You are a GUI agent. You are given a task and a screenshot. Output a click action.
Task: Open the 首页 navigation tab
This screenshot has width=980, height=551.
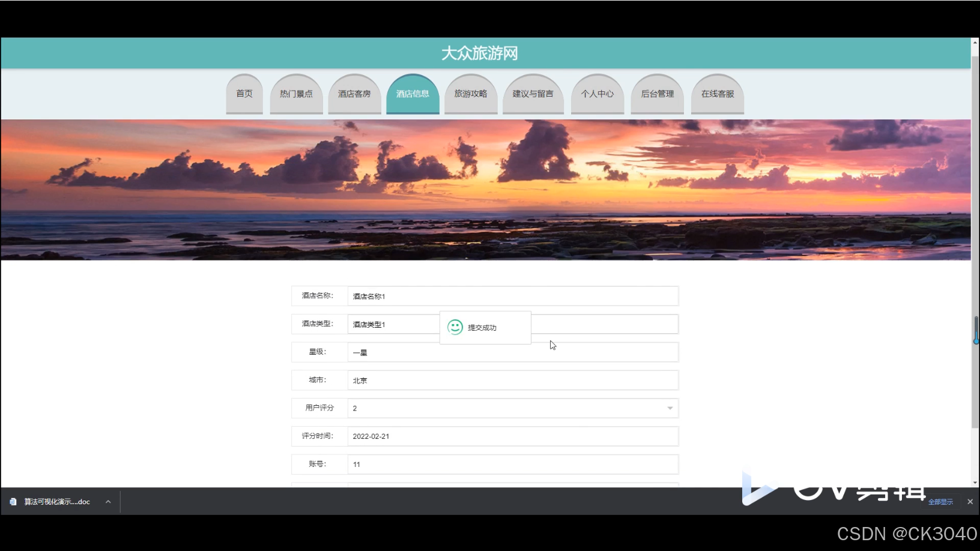pos(244,94)
